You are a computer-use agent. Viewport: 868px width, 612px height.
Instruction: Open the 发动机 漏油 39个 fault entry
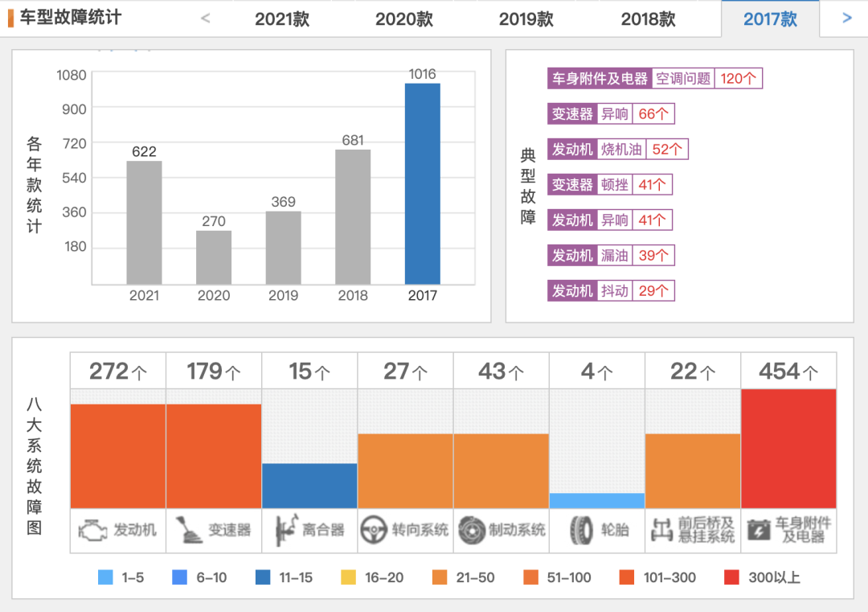[610, 255]
